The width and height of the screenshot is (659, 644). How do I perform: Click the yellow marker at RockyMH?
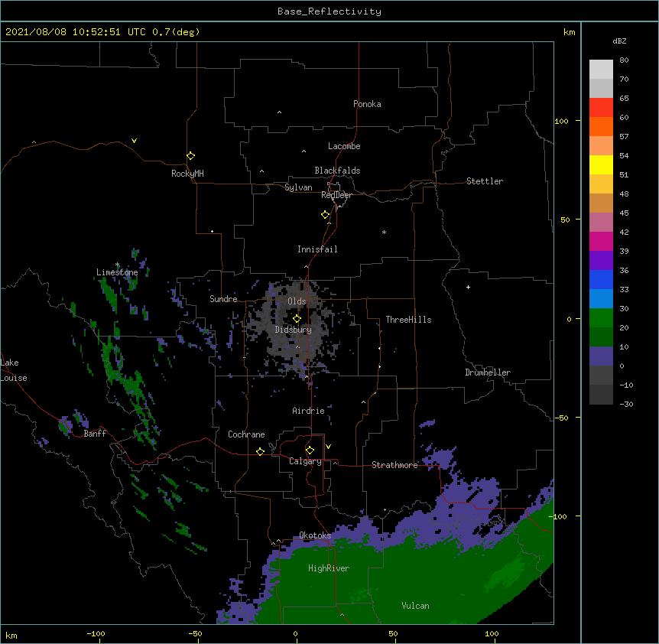(x=191, y=156)
